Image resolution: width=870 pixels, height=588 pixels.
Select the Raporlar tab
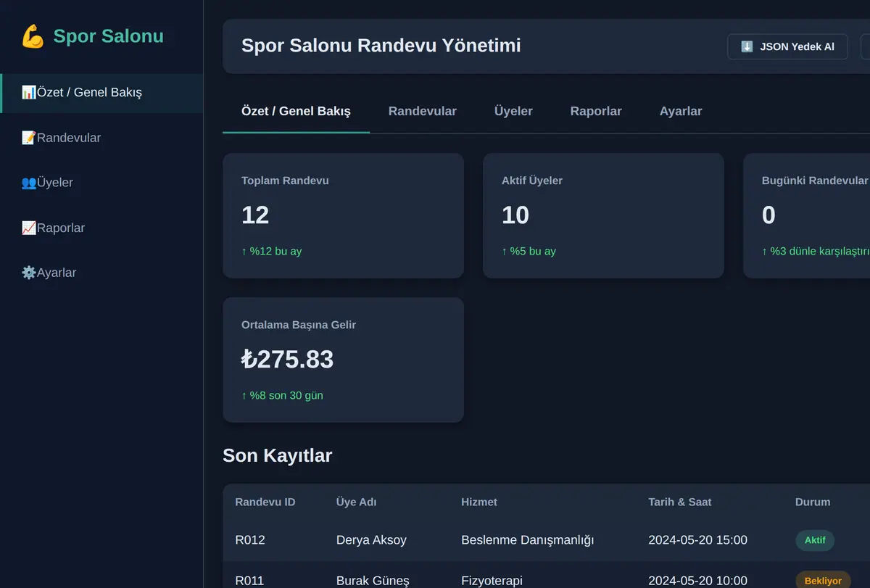(x=596, y=111)
